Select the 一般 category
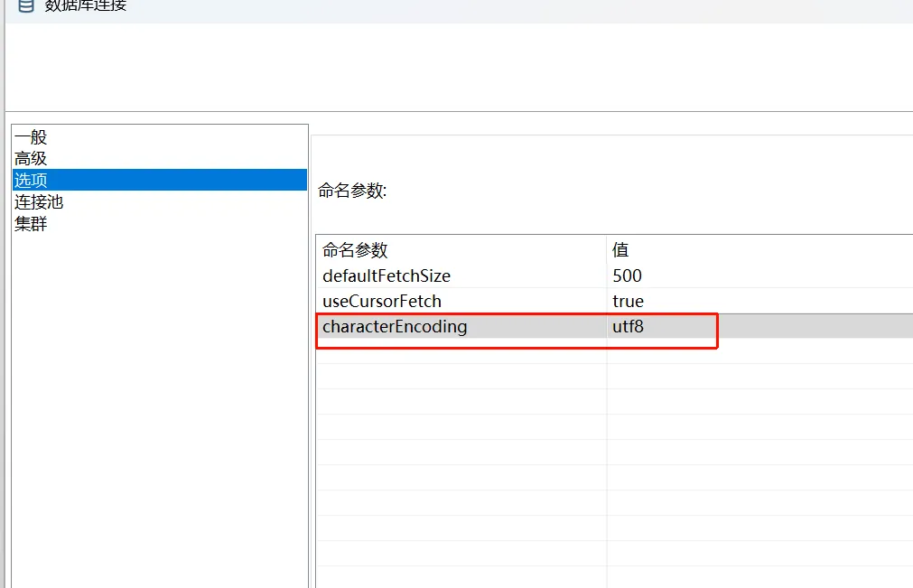Screen dimensions: 913x588 click(x=31, y=137)
